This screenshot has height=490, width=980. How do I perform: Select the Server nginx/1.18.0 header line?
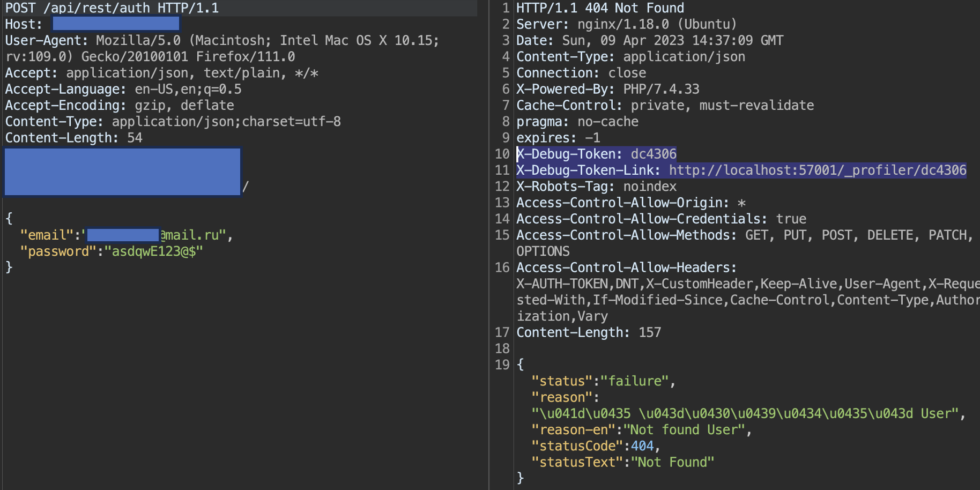pyautogui.click(x=626, y=25)
